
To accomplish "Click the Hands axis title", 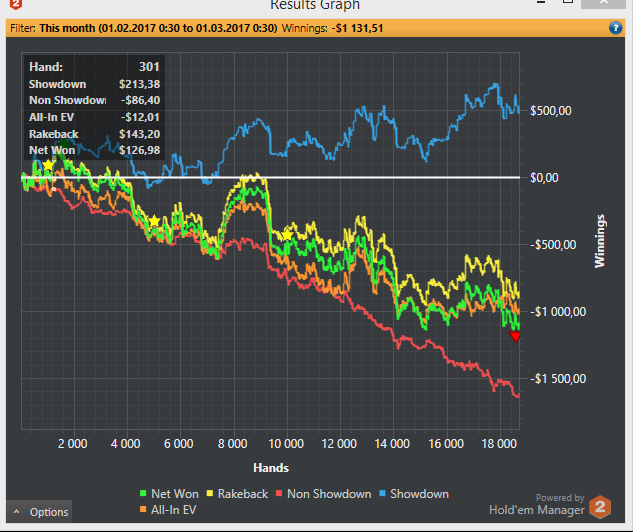I will [x=271, y=468].
